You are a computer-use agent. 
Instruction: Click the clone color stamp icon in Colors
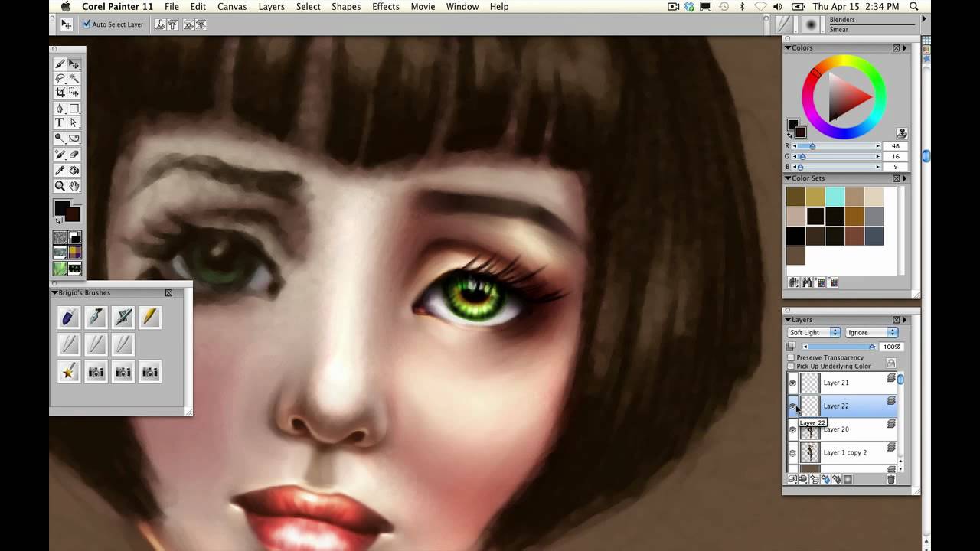pos(902,133)
